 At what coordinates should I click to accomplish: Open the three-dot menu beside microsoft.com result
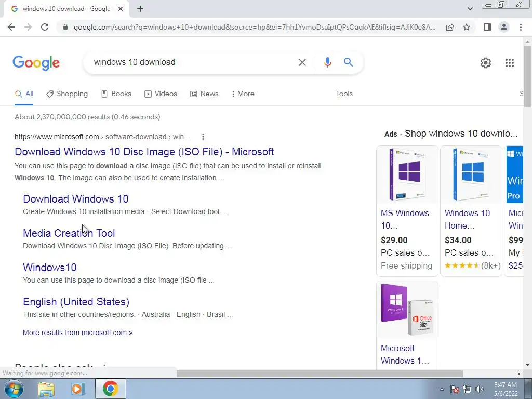[x=203, y=137]
